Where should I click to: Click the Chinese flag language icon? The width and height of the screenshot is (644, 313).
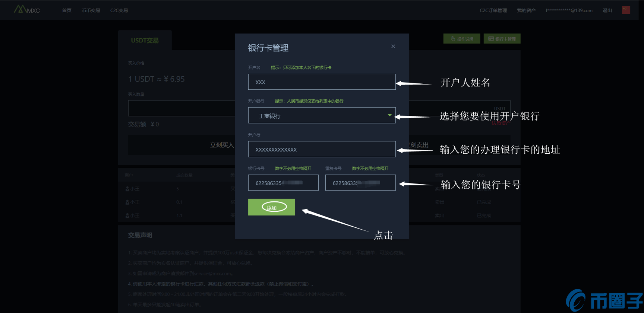point(626,10)
